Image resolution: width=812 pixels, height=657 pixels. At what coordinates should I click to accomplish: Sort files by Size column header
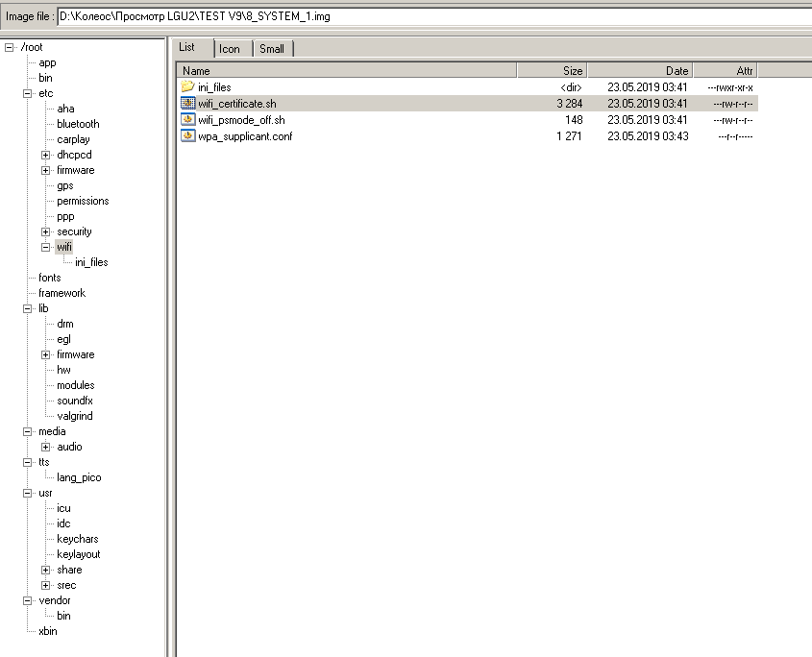(x=552, y=70)
